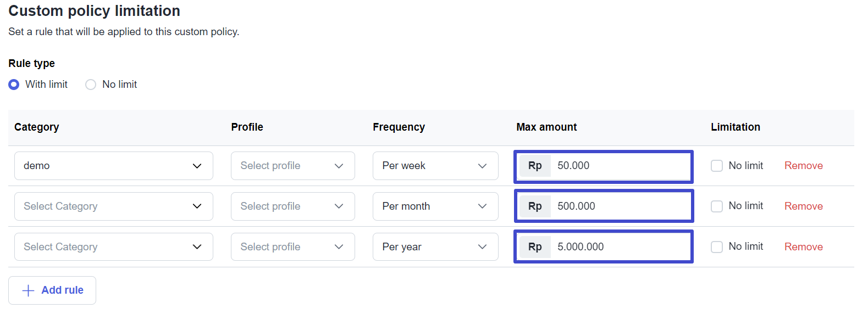Choose the "No limit" rule type
Screen dimensions: 868x314
91,85
